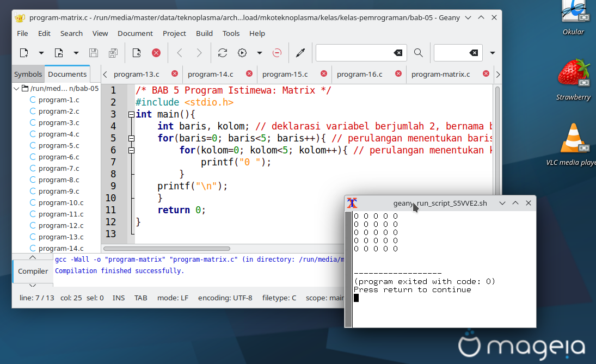Find the entered text magnifier icon
Screen dimensions: 596x364
(x=419, y=53)
